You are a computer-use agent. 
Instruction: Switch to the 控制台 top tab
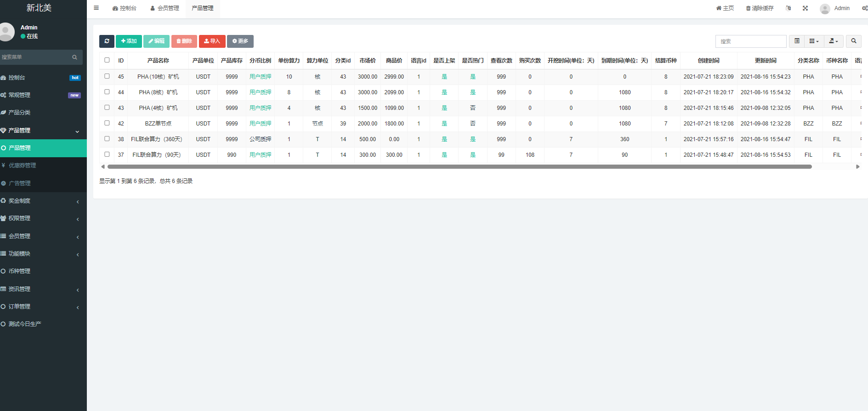(125, 8)
